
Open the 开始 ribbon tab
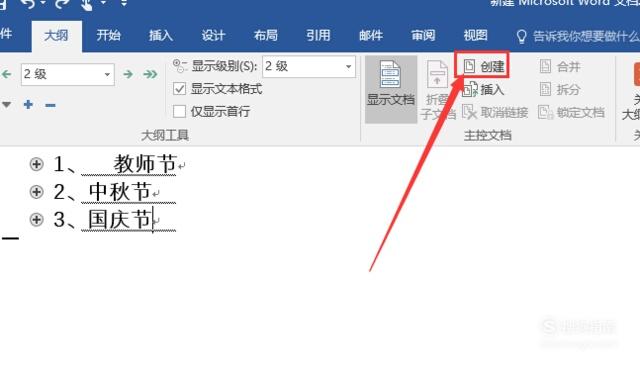tap(109, 36)
